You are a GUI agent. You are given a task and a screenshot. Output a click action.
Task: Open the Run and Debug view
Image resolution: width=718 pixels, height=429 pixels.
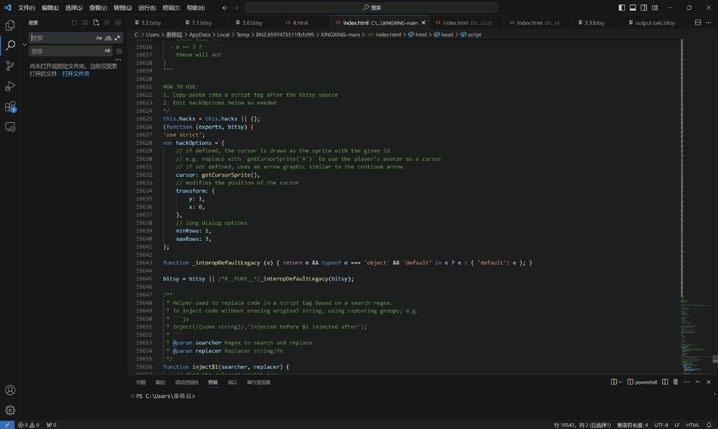(10, 86)
